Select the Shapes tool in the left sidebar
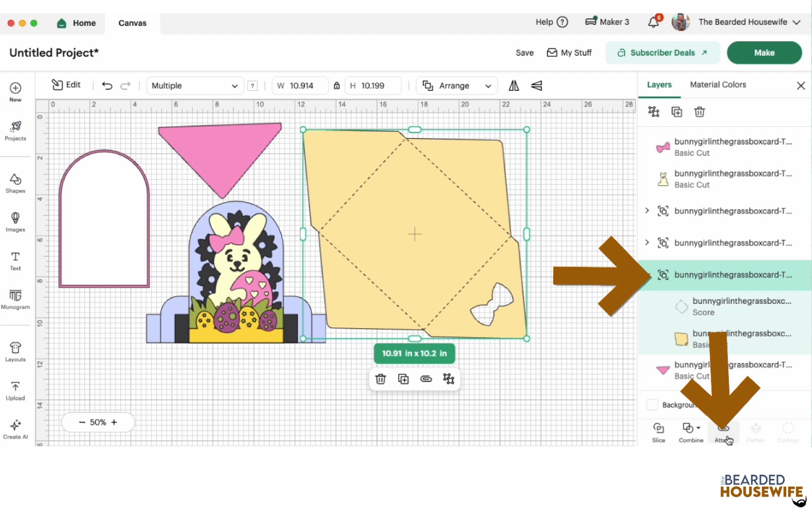 click(15, 183)
